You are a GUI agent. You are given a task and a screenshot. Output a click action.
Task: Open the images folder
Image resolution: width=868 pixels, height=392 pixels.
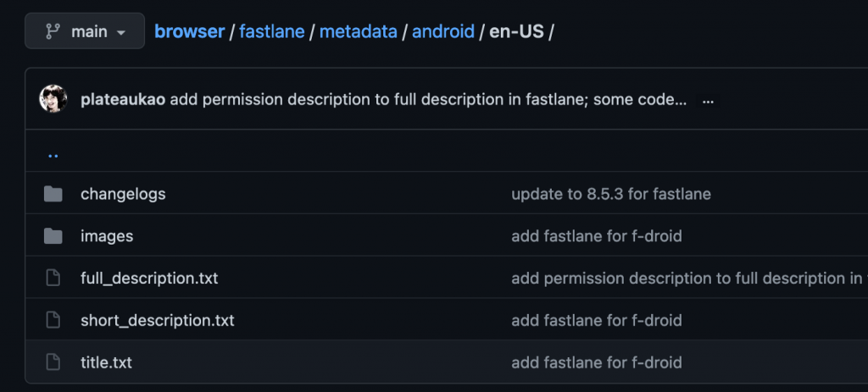tap(107, 236)
